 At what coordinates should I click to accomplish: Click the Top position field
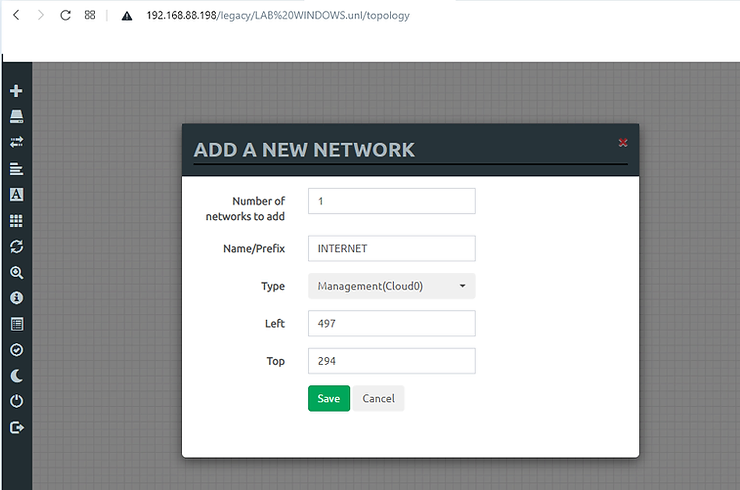[392, 361]
